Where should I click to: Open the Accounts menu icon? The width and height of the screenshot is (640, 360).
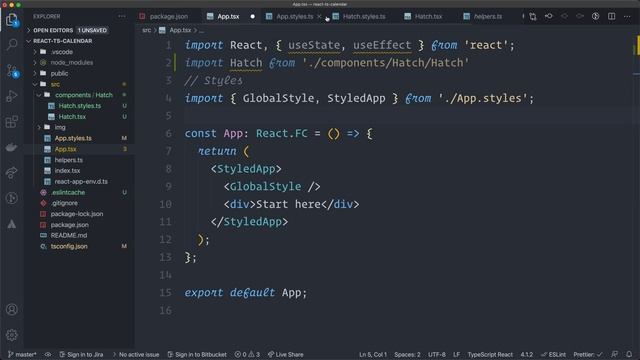(x=11, y=309)
